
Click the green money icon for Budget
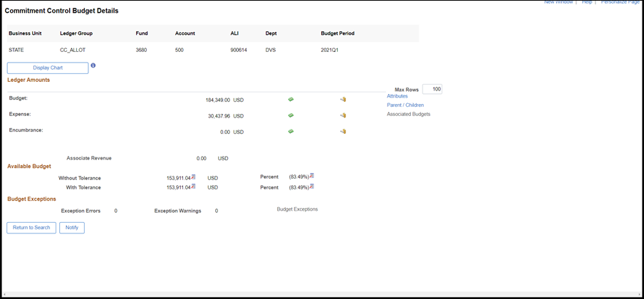291,100
